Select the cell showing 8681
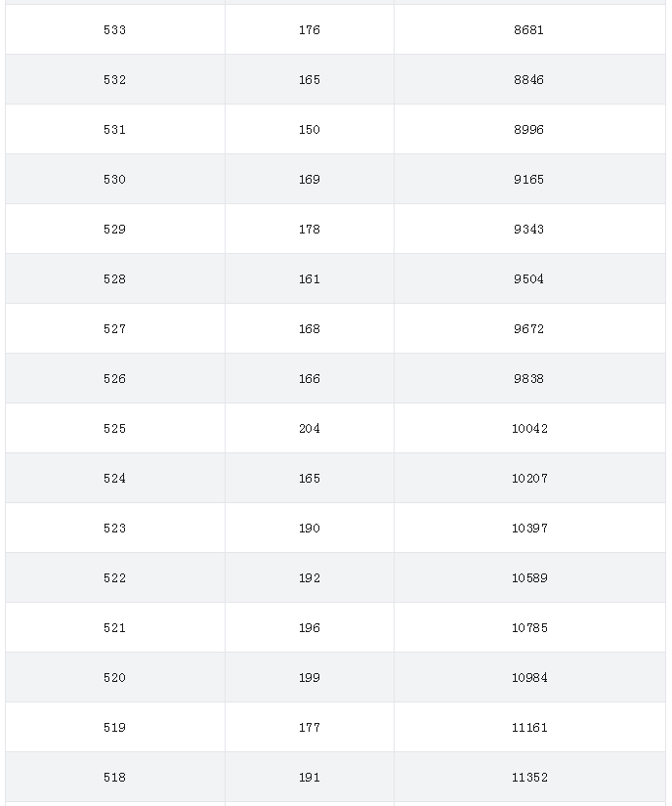 528,30
